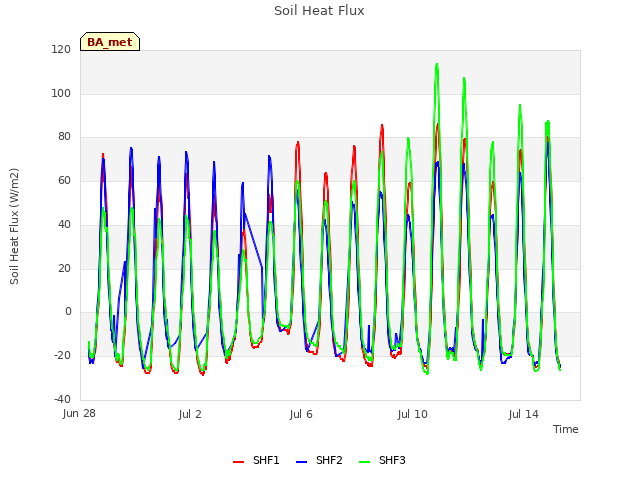Click the Jul 2 x-axis tick label
Viewport: 640px width, 480px height.
[190, 415]
